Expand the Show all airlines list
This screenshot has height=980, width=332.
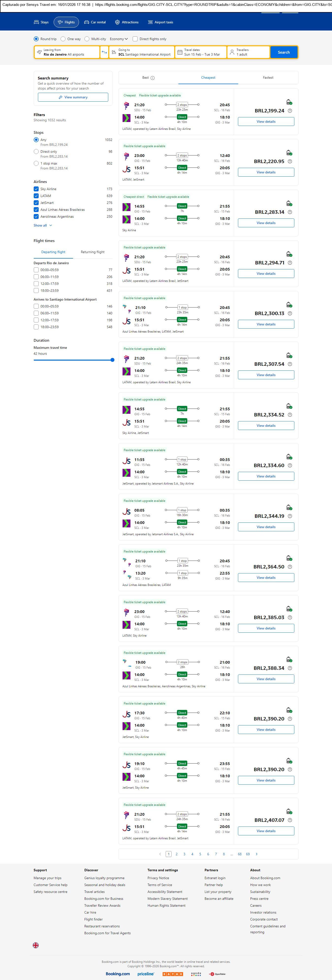click(x=43, y=225)
